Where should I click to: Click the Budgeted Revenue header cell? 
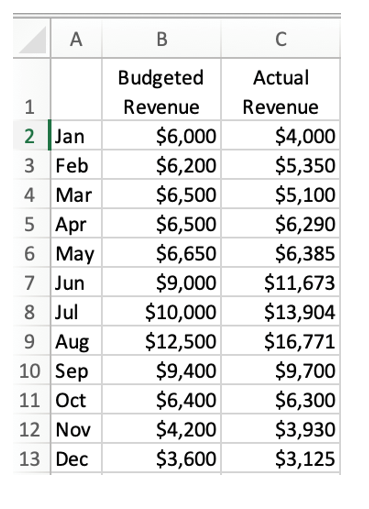tap(162, 89)
